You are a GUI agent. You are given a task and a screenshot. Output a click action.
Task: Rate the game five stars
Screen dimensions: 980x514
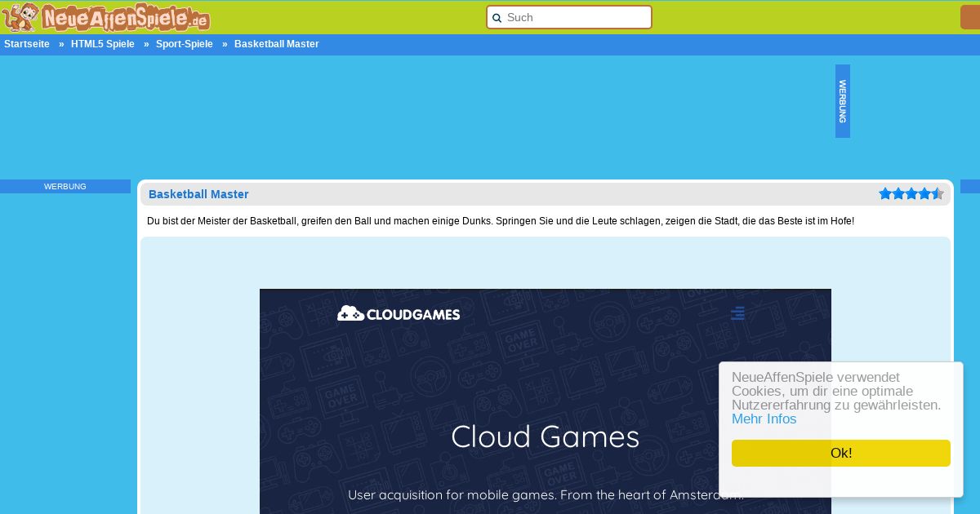(x=938, y=193)
